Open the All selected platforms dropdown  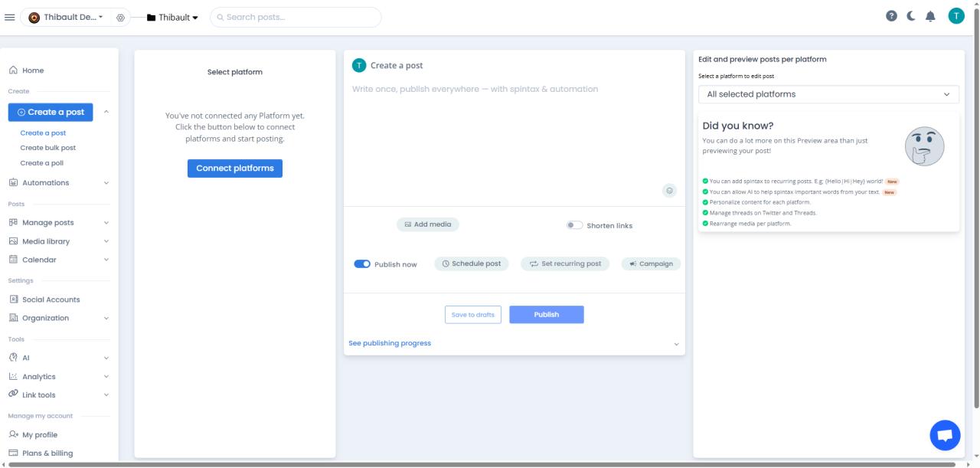tap(828, 94)
